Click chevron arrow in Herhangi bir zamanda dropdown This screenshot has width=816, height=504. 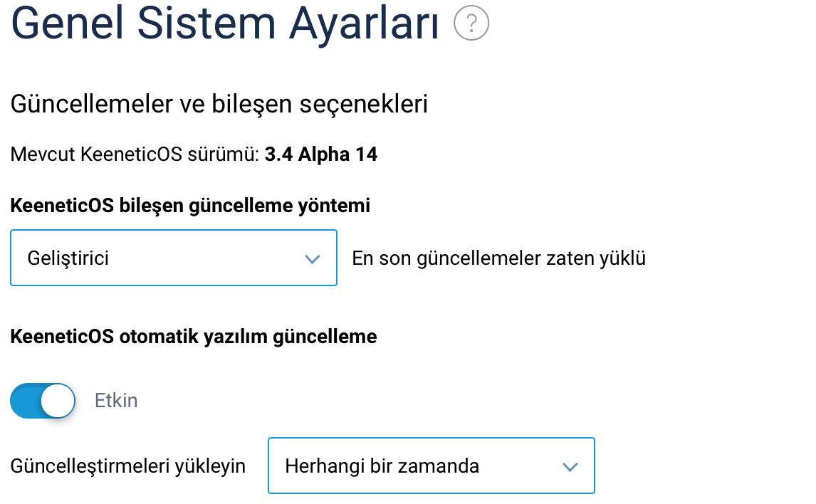570,466
